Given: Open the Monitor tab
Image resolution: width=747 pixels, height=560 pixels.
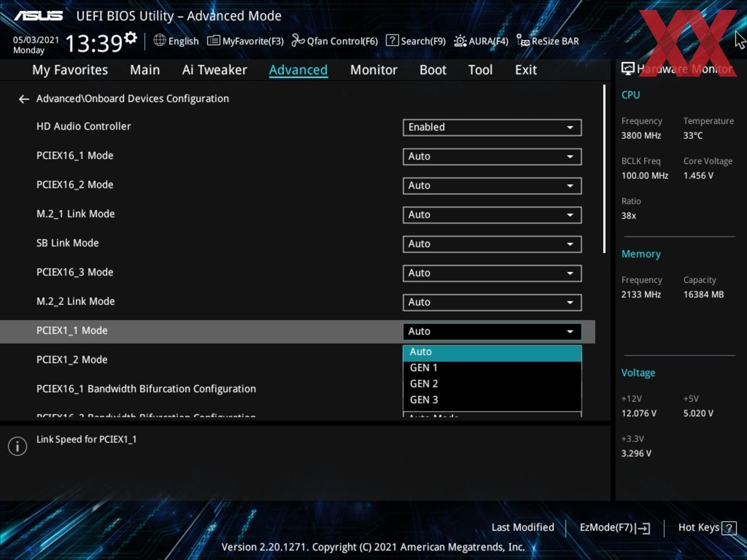Looking at the screenshot, I should 374,70.
